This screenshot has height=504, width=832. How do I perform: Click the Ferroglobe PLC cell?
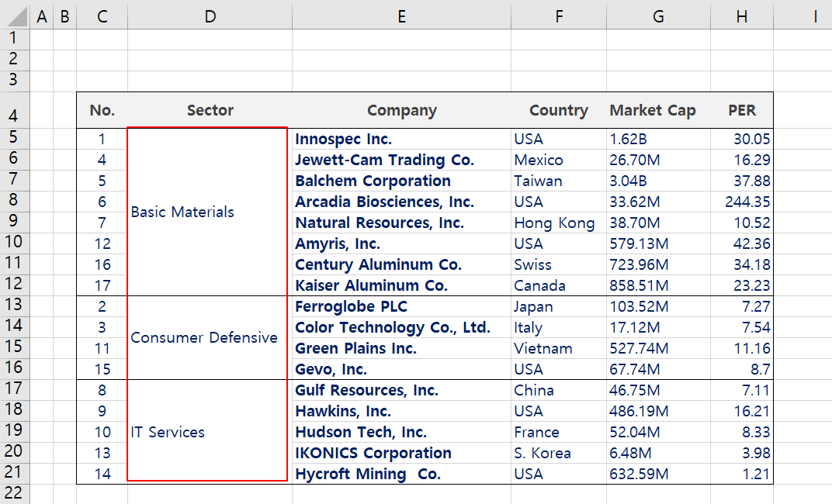pos(402,306)
